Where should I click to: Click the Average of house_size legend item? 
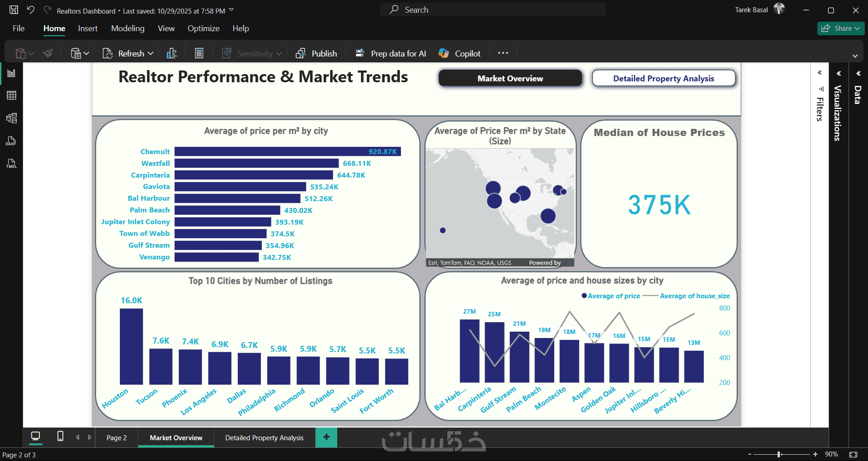coord(686,296)
